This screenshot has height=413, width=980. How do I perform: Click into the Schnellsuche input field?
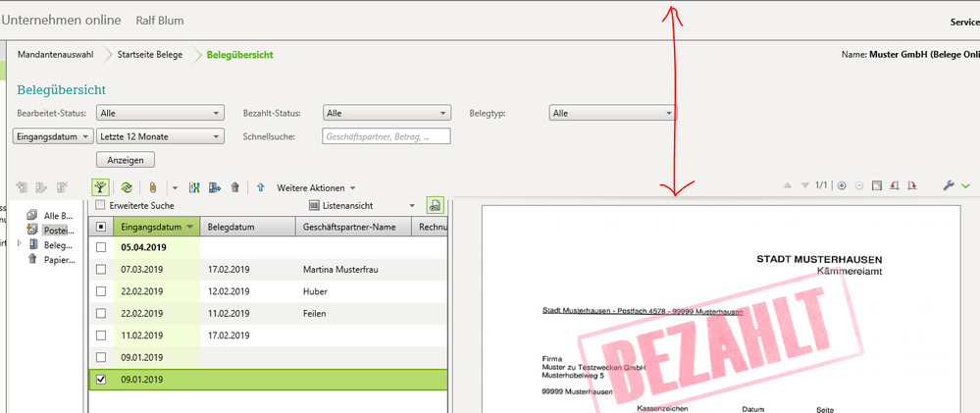click(x=386, y=136)
